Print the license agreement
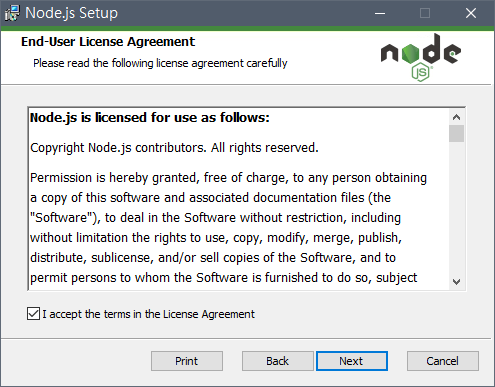The height and width of the screenshot is (387, 495). [187, 361]
